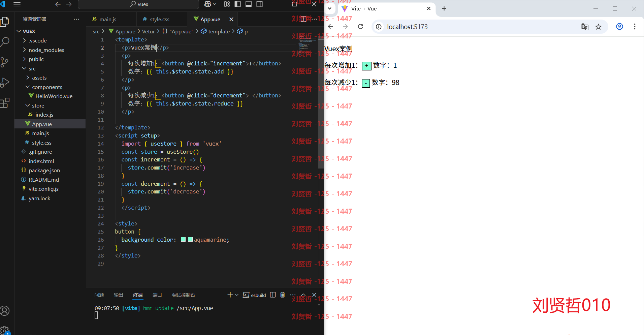Collapse the components folder
Screen dimensions: 644x335
click(50, 87)
